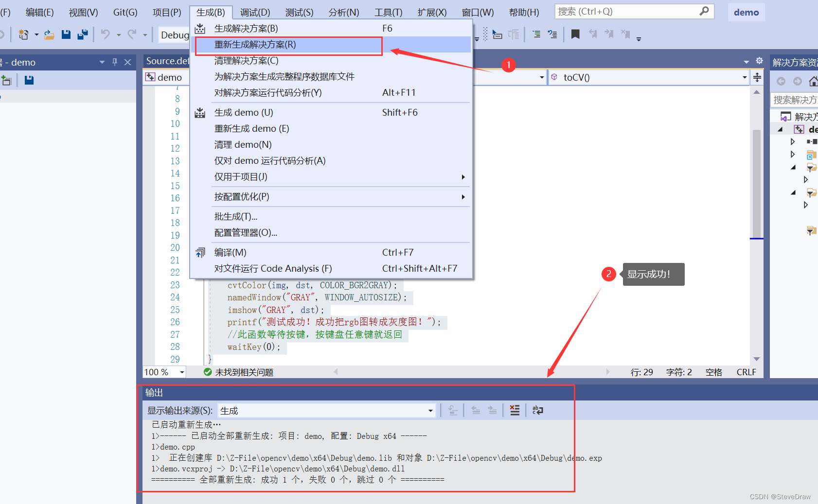This screenshot has width=818, height=504.
Task: Click the Save icon in main toolbar
Action: click(66, 35)
